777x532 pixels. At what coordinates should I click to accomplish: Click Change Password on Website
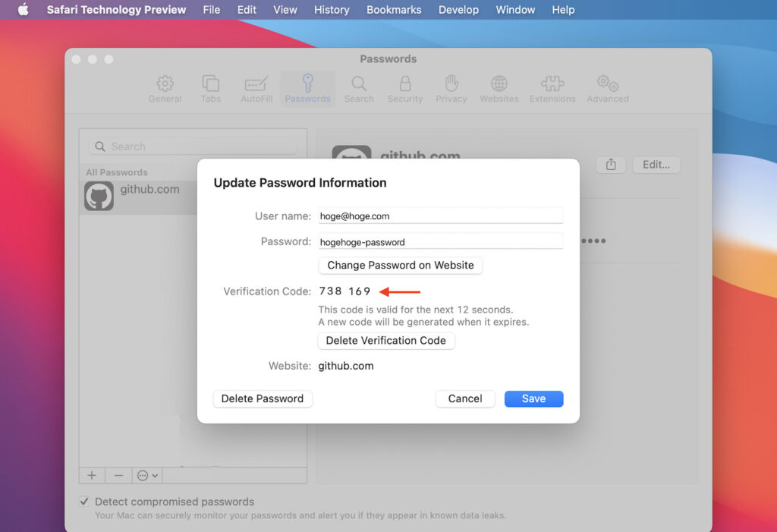pos(400,265)
